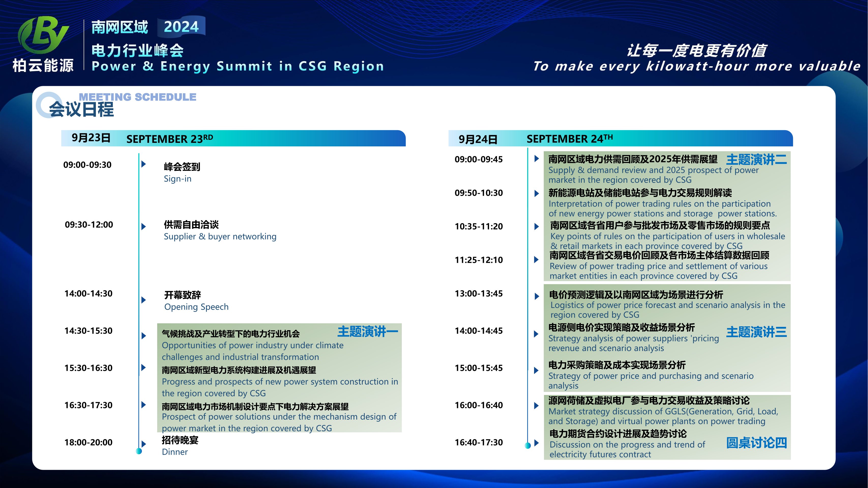Click the 14:00-14:30 time slot
Screen dimensions: 868x488
pyautogui.click(x=89, y=294)
